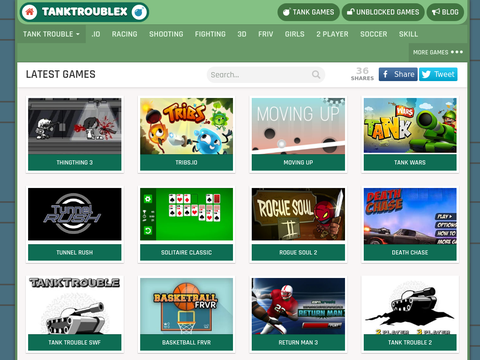Open the Shooting category
The height and width of the screenshot is (360, 480).
166,34
